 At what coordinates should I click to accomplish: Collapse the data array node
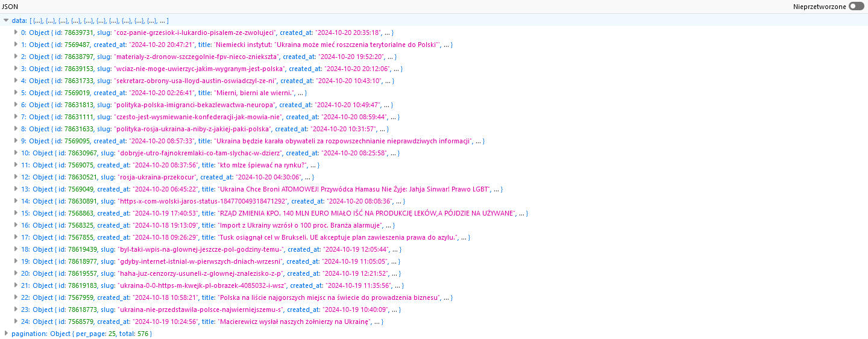pyautogui.click(x=6, y=20)
